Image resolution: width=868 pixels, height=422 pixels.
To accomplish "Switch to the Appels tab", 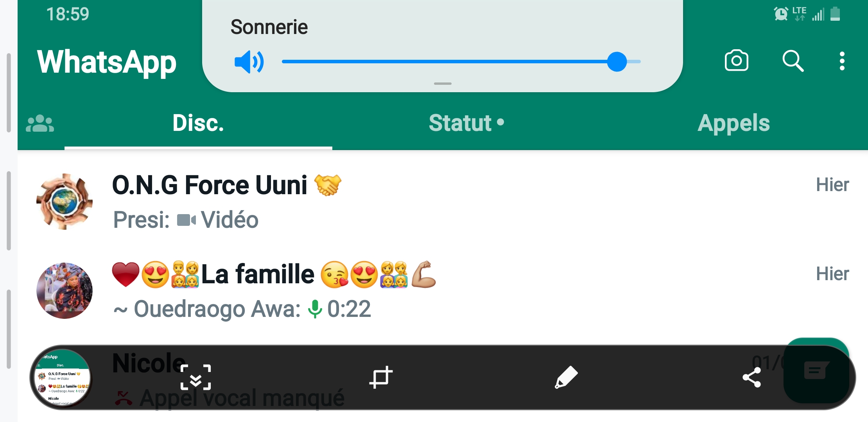I will (x=733, y=123).
